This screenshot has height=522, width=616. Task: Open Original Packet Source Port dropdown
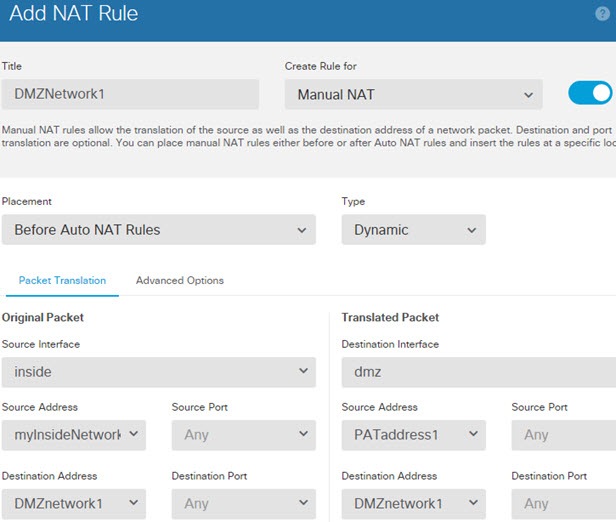click(x=244, y=435)
